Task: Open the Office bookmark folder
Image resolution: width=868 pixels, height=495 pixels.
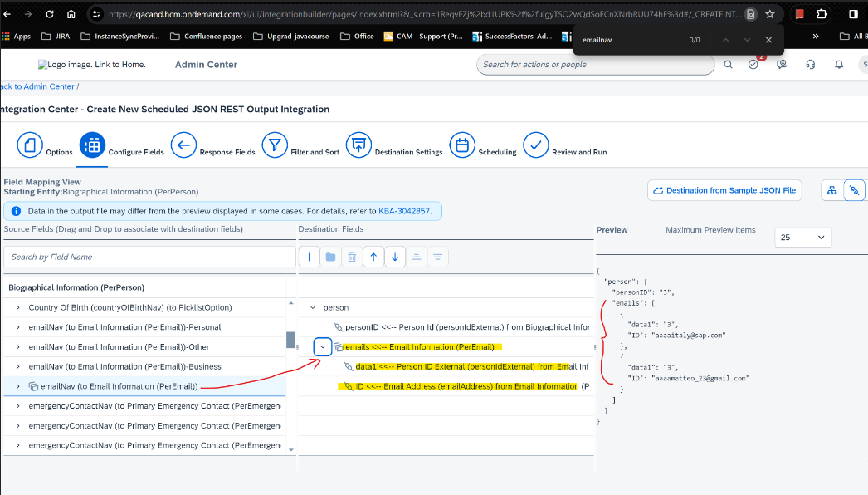Action: point(357,37)
